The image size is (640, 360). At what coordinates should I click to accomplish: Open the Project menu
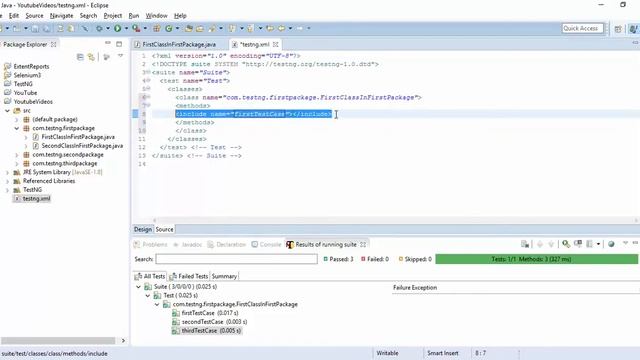(x=113, y=16)
